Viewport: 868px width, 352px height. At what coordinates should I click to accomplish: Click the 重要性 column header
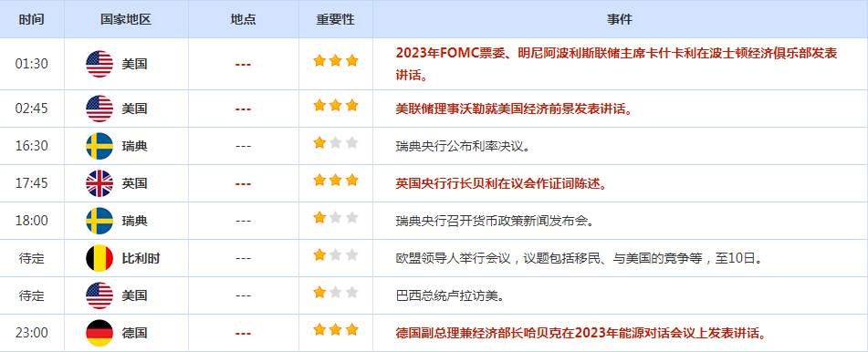336,19
